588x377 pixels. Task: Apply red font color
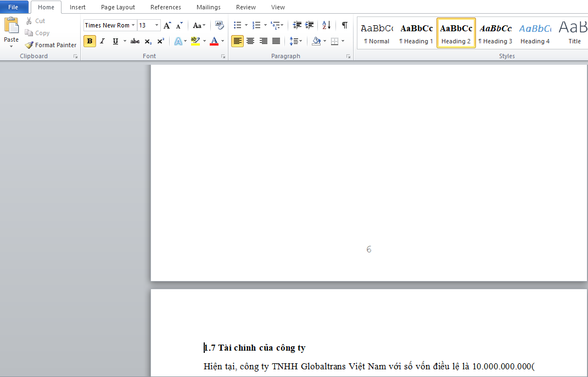pos(214,41)
